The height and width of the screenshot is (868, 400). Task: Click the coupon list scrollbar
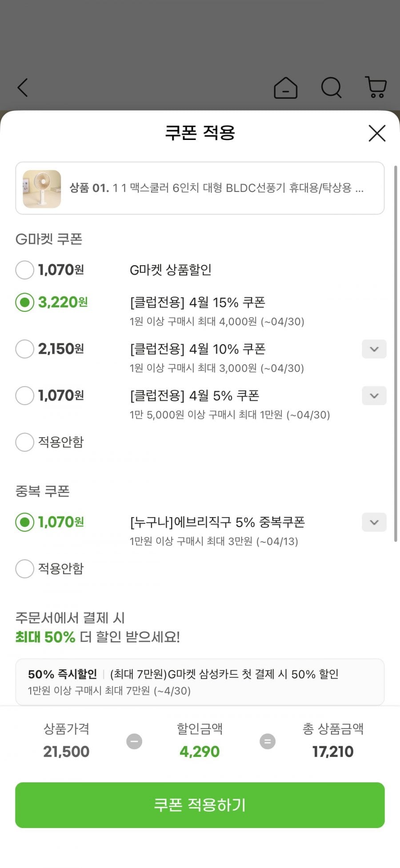[395, 354]
